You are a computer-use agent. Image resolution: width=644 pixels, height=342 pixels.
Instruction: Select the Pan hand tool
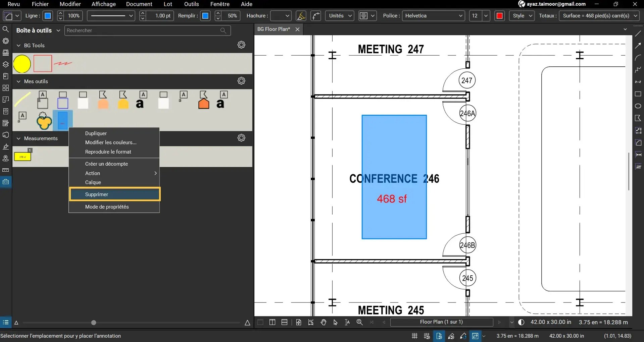pyautogui.click(x=323, y=322)
